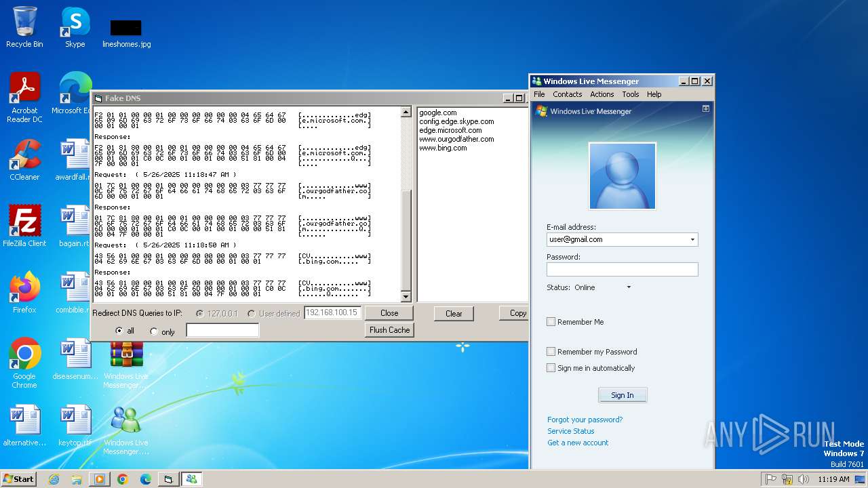Viewport: 868px width, 488px height.
Task: Click the Sign In button
Action: [623, 395]
